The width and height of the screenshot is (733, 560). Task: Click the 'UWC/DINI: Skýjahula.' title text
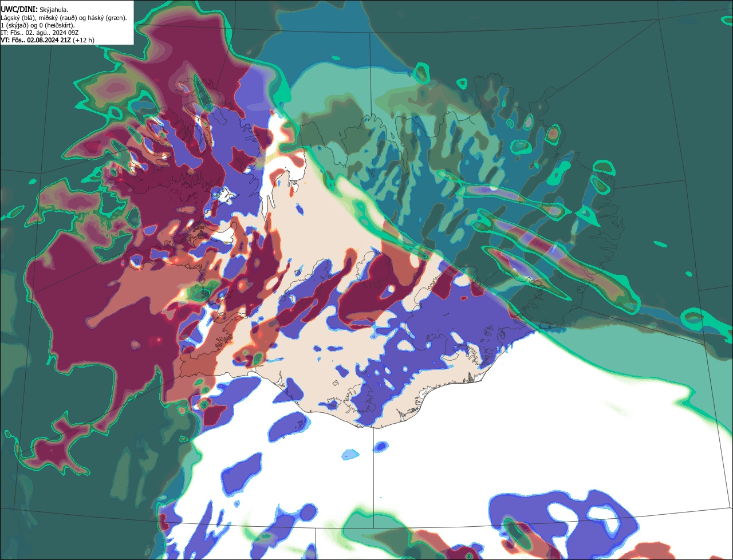click(x=35, y=9)
